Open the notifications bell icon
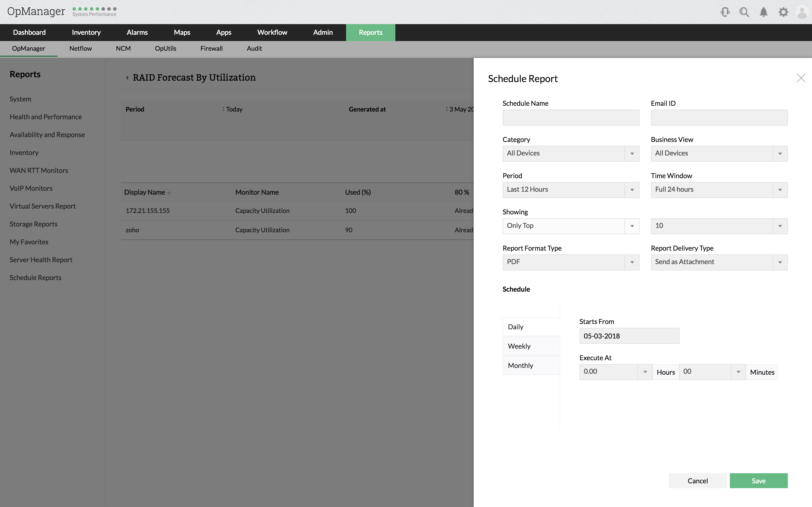812x507 pixels. click(x=763, y=12)
